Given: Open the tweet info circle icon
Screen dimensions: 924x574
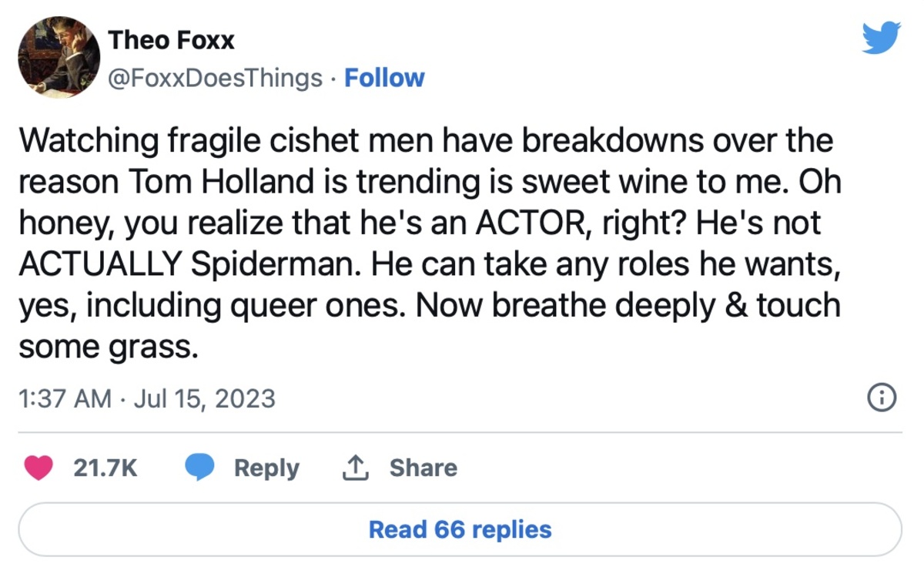Looking at the screenshot, I should pos(881,398).
